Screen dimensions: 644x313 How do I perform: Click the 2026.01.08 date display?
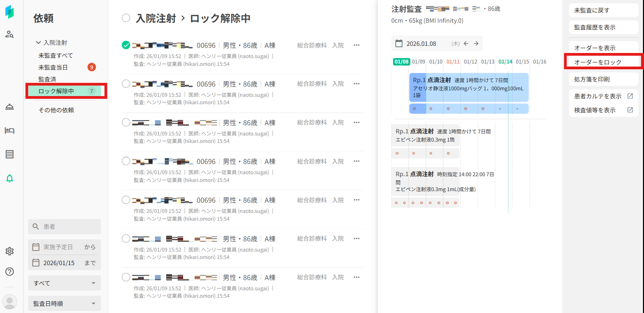tap(421, 43)
